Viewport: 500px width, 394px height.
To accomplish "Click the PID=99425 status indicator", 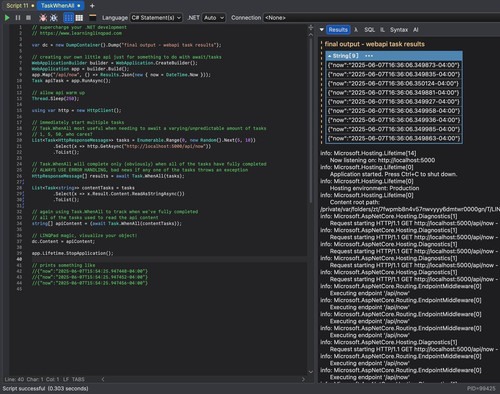I will (x=481, y=388).
